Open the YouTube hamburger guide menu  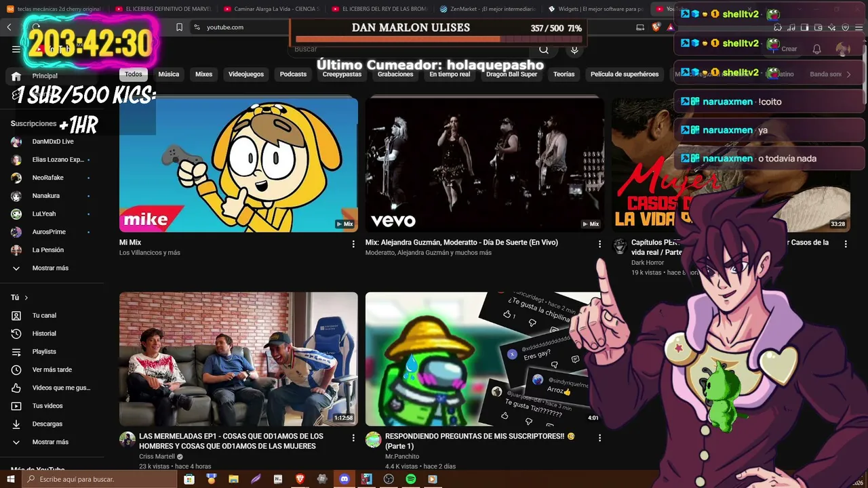click(16, 49)
